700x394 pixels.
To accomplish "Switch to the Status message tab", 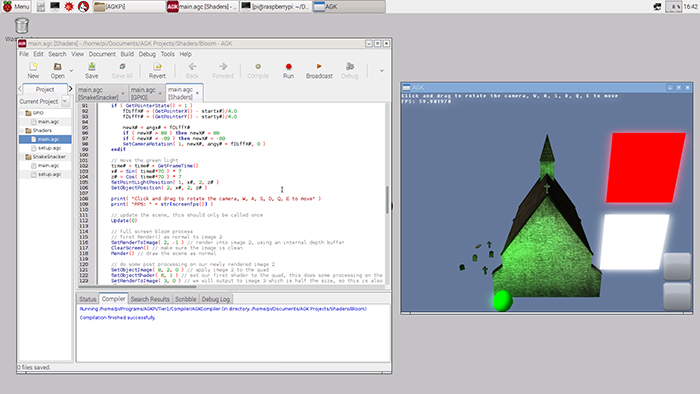I will pos(88,299).
